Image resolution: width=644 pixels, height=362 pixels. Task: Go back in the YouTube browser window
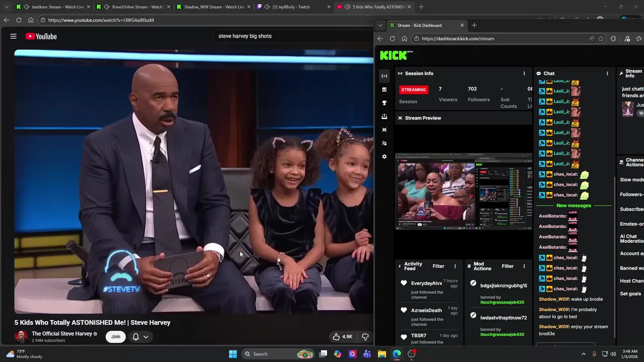(x=7, y=20)
